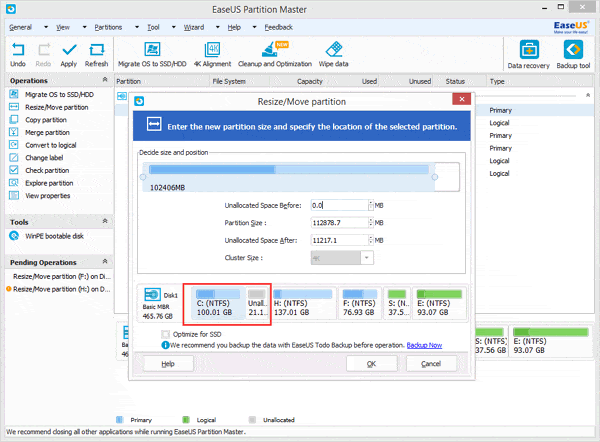Collapse the Operations panel section
The height and width of the screenshot is (442, 600).
pos(105,80)
